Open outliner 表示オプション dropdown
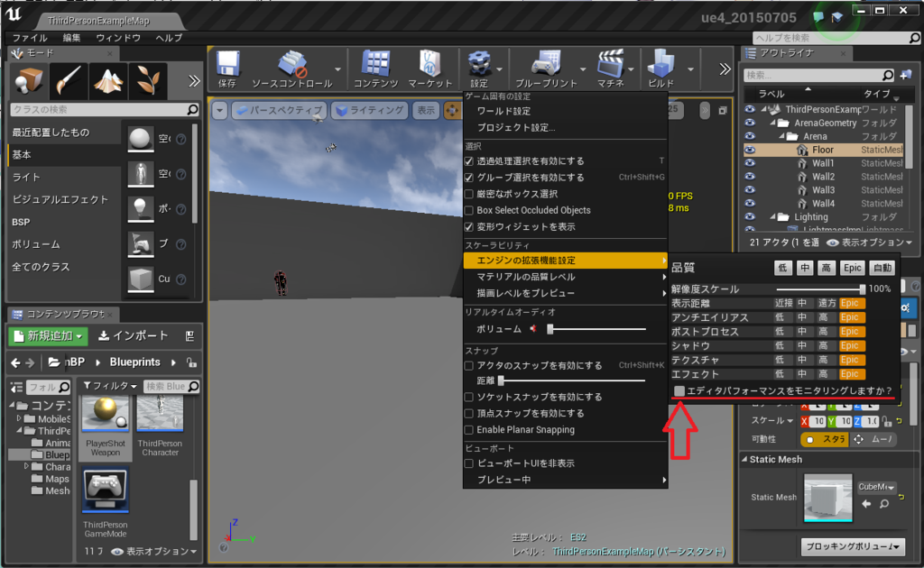This screenshot has width=924, height=568. click(869, 243)
